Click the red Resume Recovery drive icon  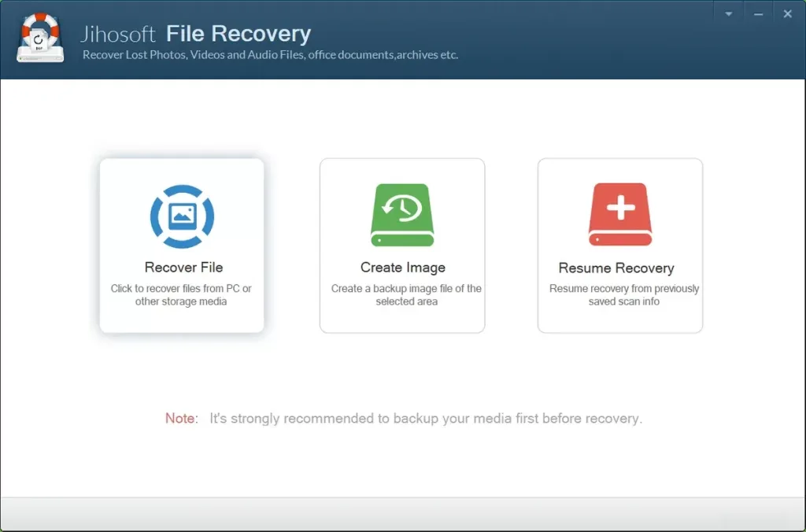pyautogui.click(x=619, y=215)
